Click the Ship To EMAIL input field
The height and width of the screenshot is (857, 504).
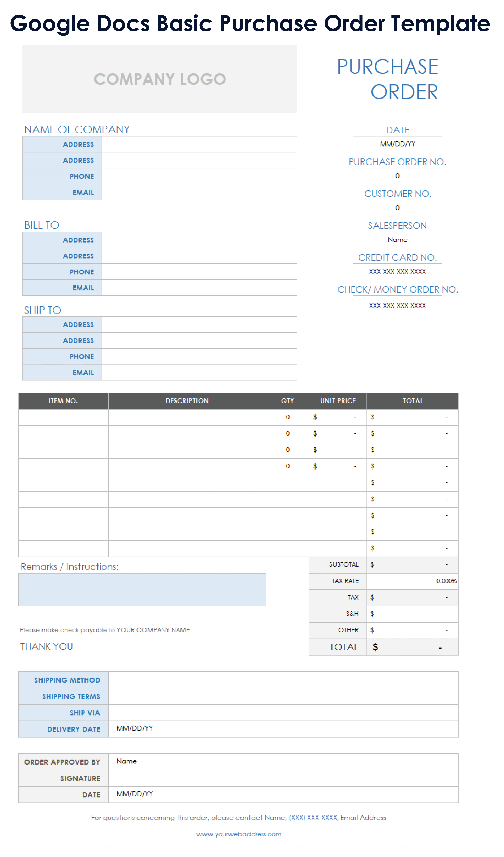click(x=199, y=372)
